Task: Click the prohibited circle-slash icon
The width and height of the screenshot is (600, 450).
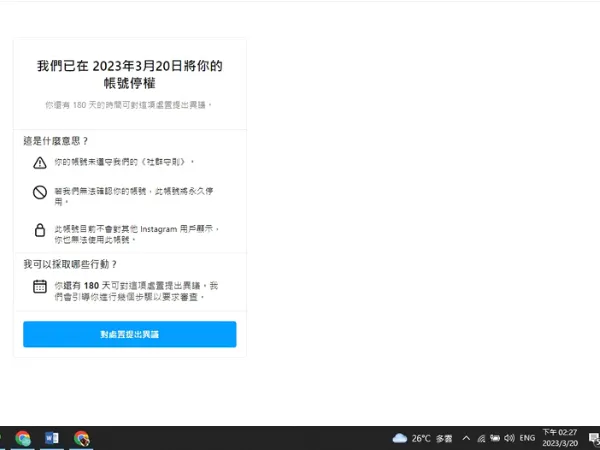Action: [40, 192]
